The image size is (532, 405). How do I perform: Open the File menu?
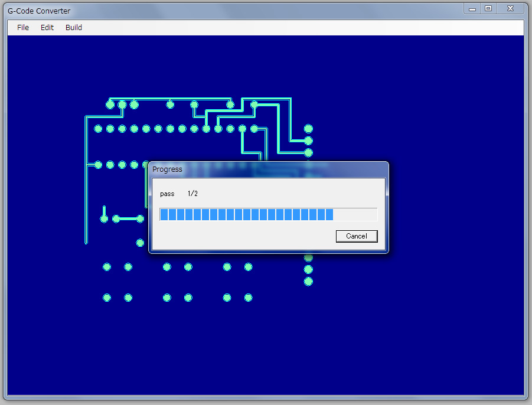tap(22, 28)
